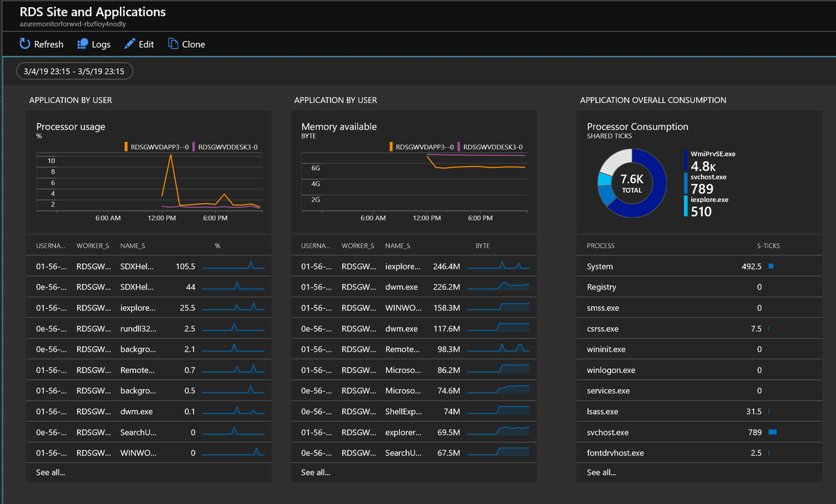Click the Processor Consumption donut chart
Viewport: 836px width, 504px height.
tap(632, 184)
